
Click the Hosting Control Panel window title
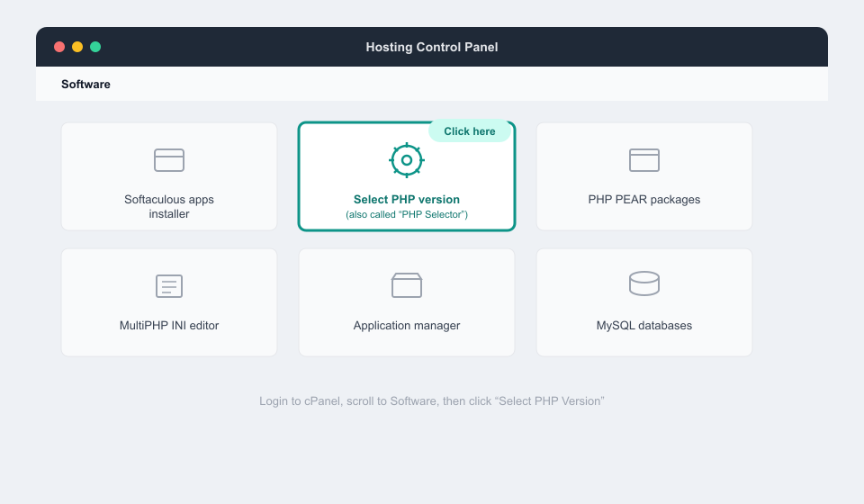tap(432, 47)
